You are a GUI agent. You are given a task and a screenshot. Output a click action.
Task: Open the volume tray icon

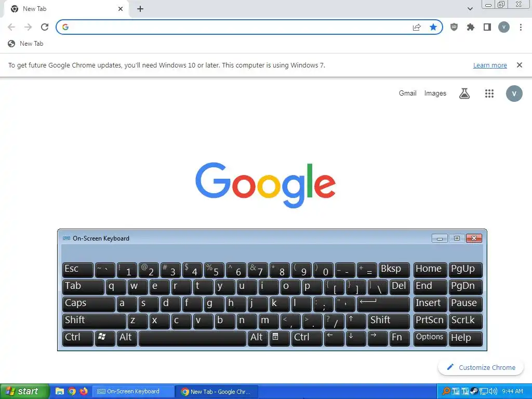[x=493, y=391]
